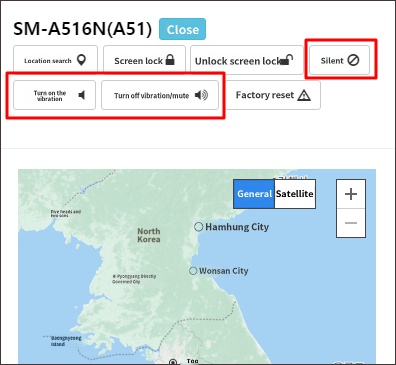Select the Hamhung City marker circle
396x365 pixels.
(199, 227)
